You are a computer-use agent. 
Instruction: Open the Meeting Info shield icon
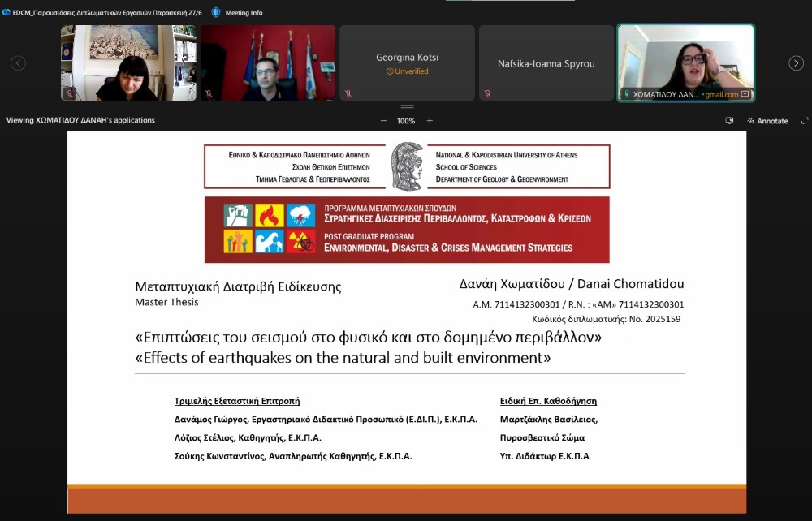pyautogui.click(x=216, y=12)
